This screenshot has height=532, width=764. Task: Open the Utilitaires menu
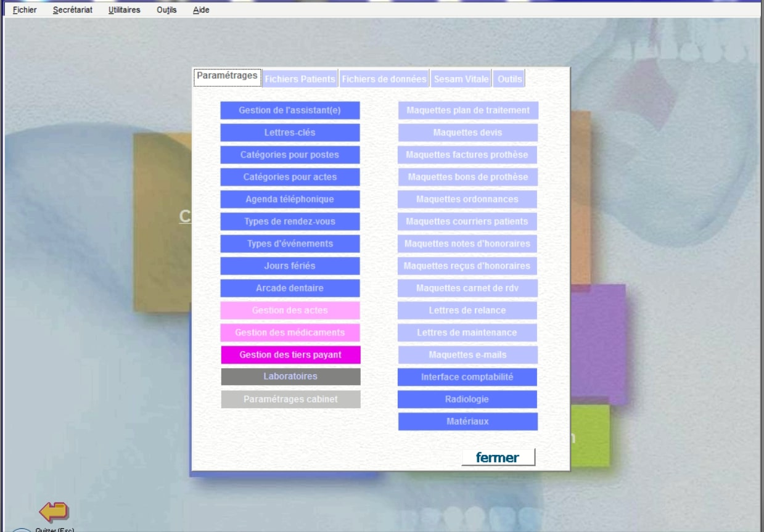coord(124,10)
